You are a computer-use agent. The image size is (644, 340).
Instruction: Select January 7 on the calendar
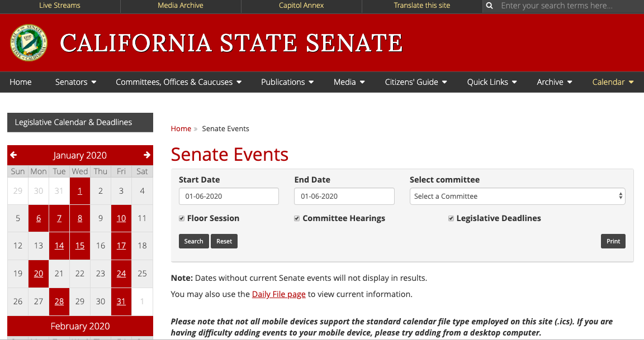pyautogui.click(x=59, y=218)
